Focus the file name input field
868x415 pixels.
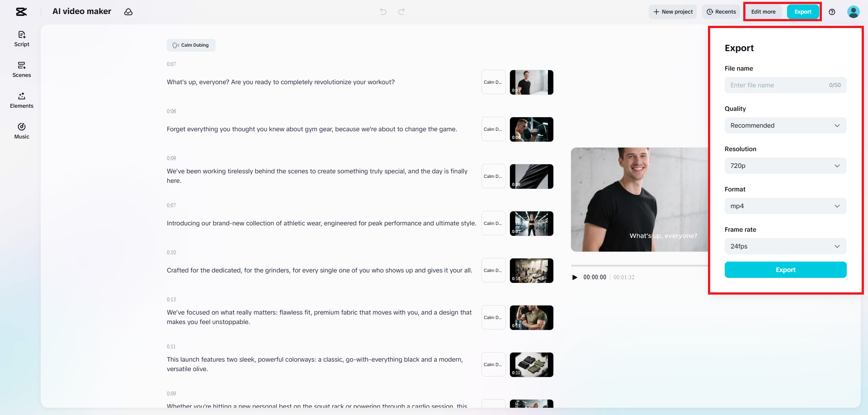pyautogui.click(x=785, y=85)
